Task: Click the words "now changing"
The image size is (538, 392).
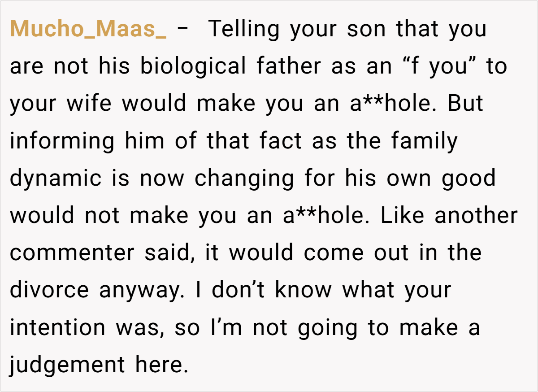Action: point(217,178)
